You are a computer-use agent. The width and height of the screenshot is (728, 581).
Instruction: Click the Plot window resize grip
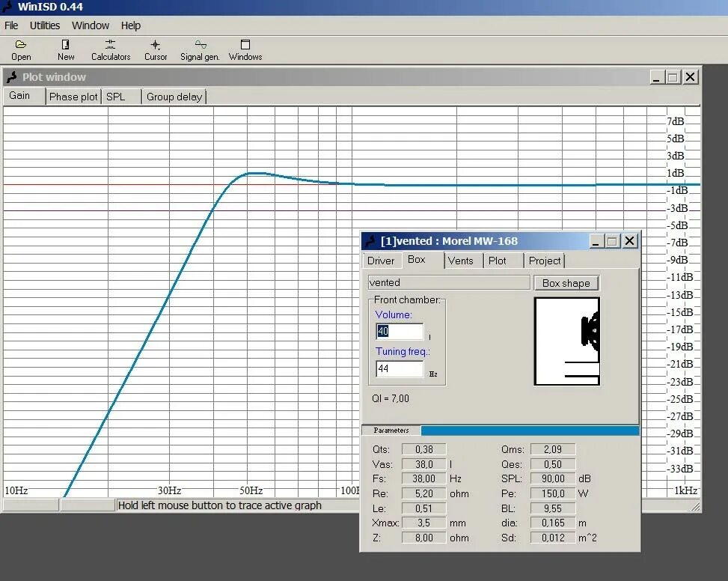coord(695,507)
